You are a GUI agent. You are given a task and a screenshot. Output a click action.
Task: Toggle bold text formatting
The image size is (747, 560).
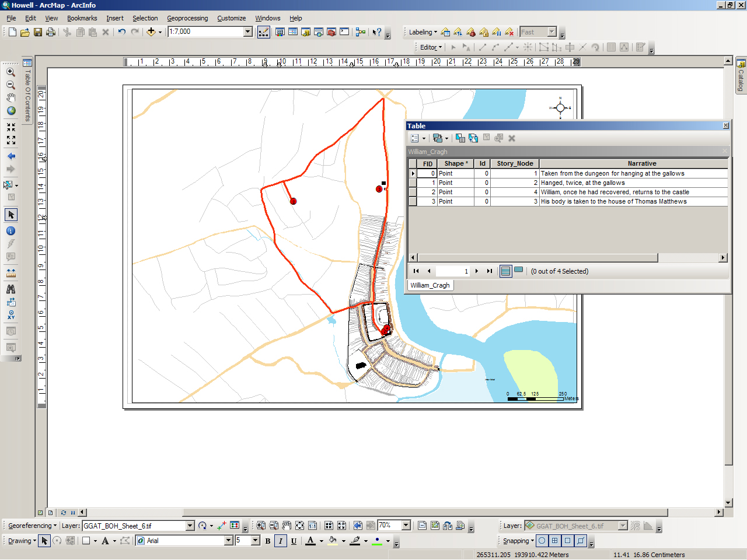point(268,541)
